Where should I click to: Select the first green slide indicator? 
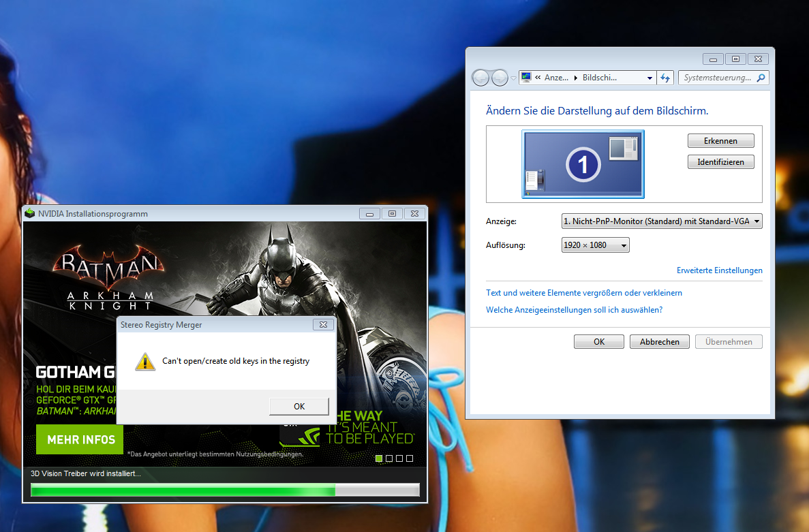(x=379, y=458)
